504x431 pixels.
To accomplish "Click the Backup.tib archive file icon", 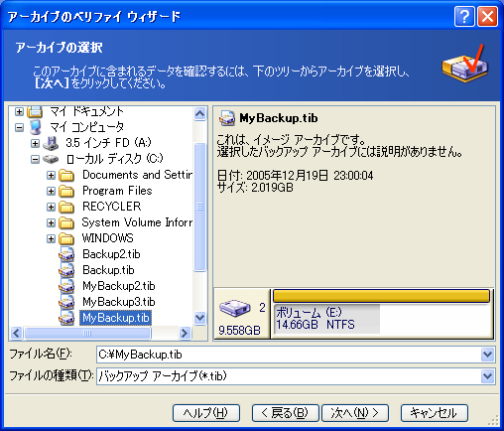I will coord(66,270).
